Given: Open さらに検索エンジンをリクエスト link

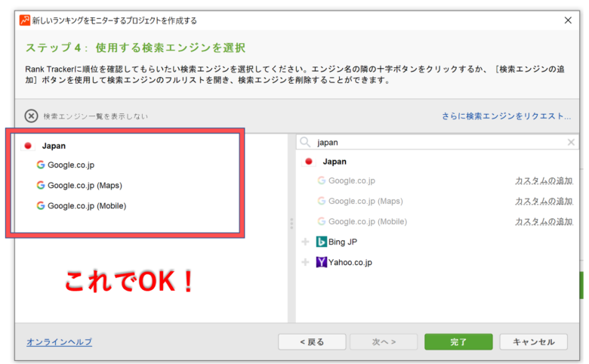Looking at the screenshot, I should tap(507, 116).
